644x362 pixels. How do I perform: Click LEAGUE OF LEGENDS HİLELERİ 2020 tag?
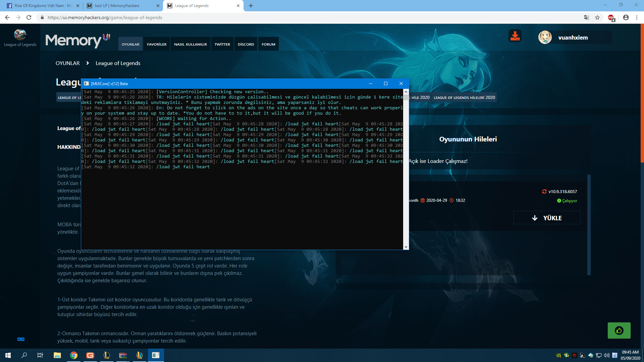[x=464, y=98]
